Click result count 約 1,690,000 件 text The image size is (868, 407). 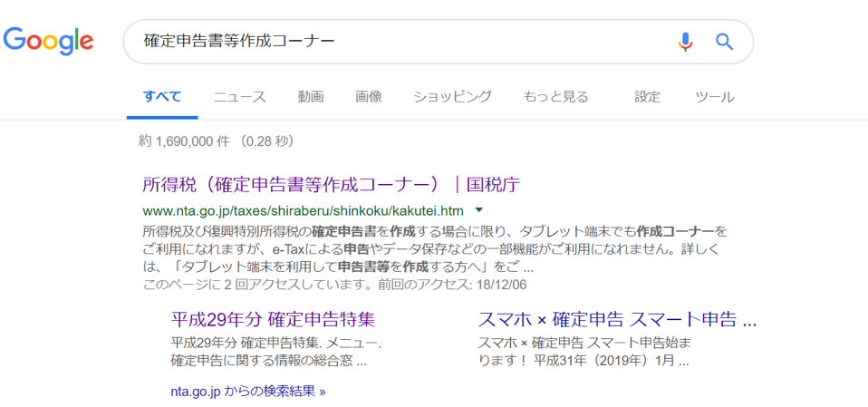184,141
